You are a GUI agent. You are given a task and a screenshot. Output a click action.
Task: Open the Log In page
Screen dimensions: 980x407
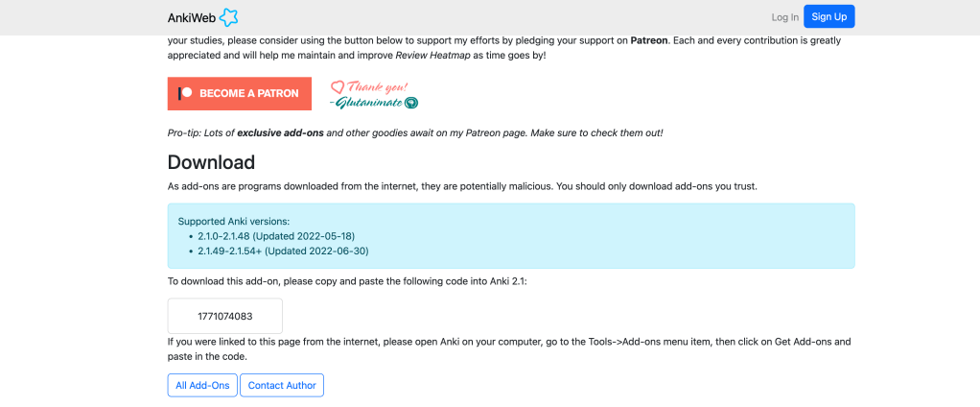click(x=784, y=17)
